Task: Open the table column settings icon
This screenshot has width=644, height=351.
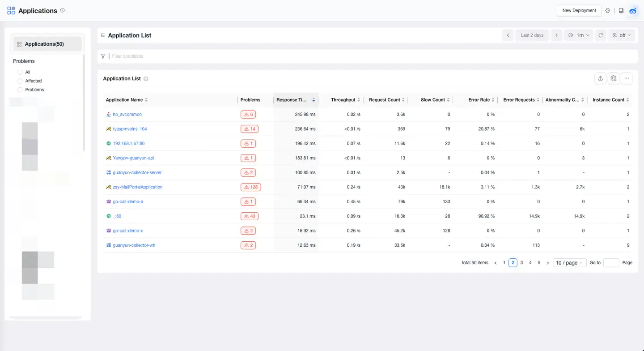Action: pos(614,78)
